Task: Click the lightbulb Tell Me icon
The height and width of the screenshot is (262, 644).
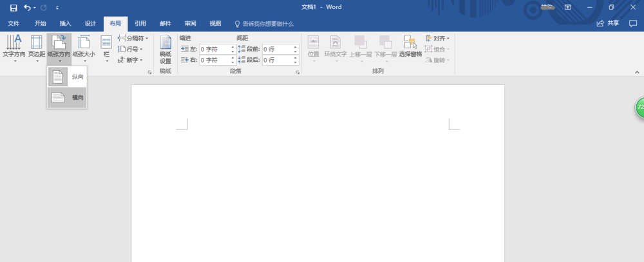Action: 237,24
